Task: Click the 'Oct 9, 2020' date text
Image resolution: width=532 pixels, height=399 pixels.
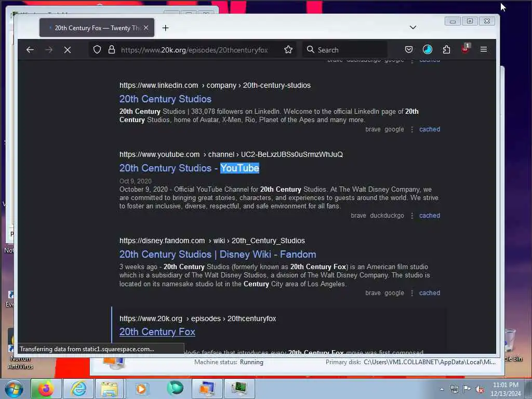Action: [x=136, y=181]
